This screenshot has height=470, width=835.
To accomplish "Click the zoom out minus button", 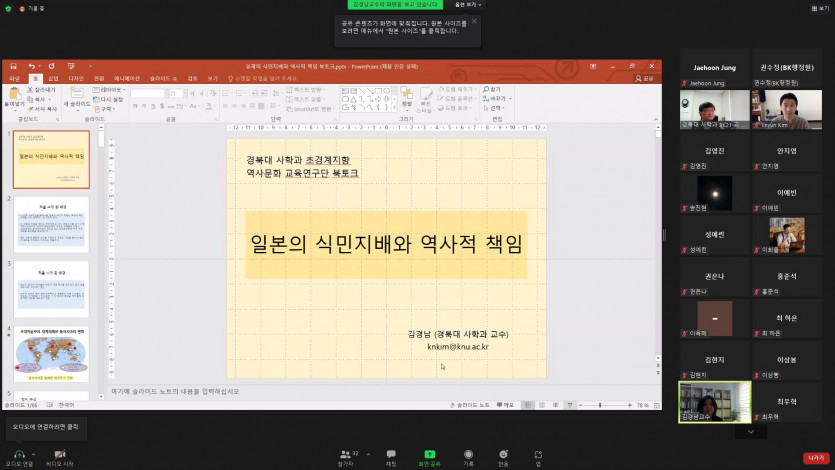I will click(x=580, y=405).
